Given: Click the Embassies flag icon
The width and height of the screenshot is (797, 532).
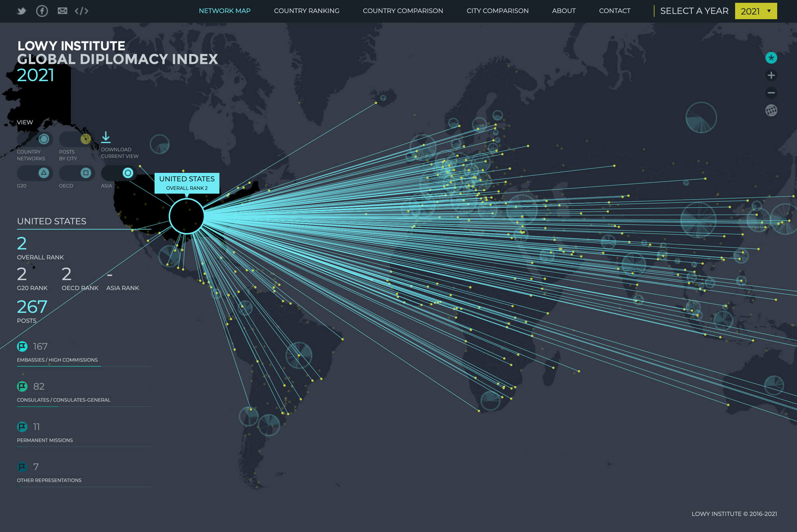Looking at the screenshot, I should pos(22,346).
